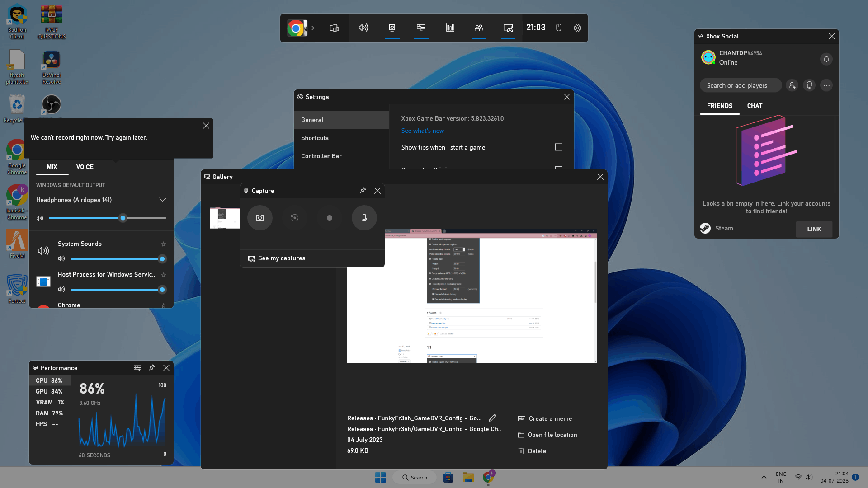Toggle the Capture widget in Game Bar
The height and width of the screenshot is (488, 868).
coord(392,28)
